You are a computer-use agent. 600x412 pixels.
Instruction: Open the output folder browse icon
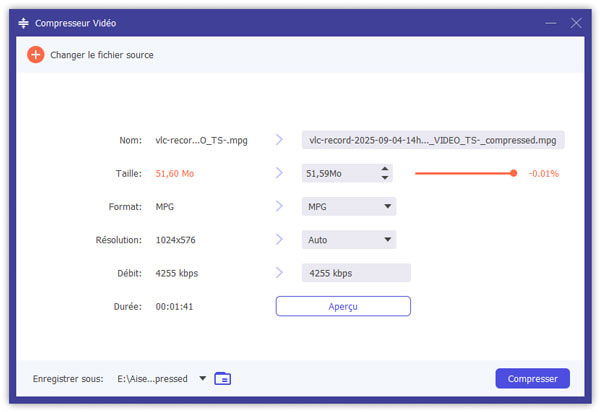(x=222, y=378)
